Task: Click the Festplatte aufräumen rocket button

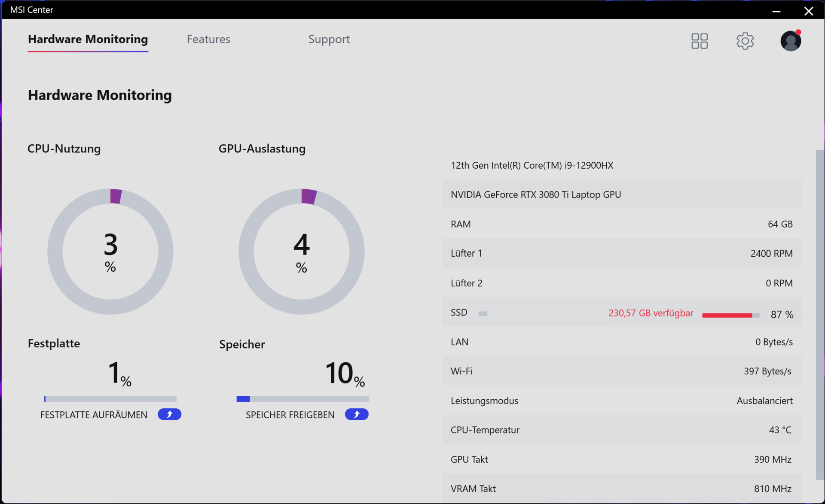Action: click(169, 414)
